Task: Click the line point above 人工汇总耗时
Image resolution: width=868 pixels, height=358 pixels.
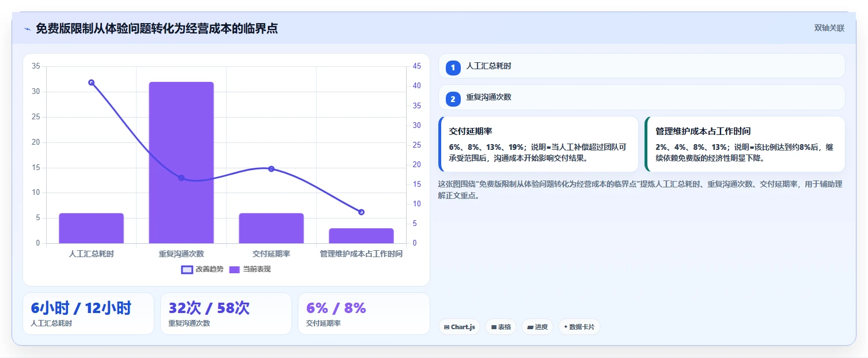Action: point(91,82)
